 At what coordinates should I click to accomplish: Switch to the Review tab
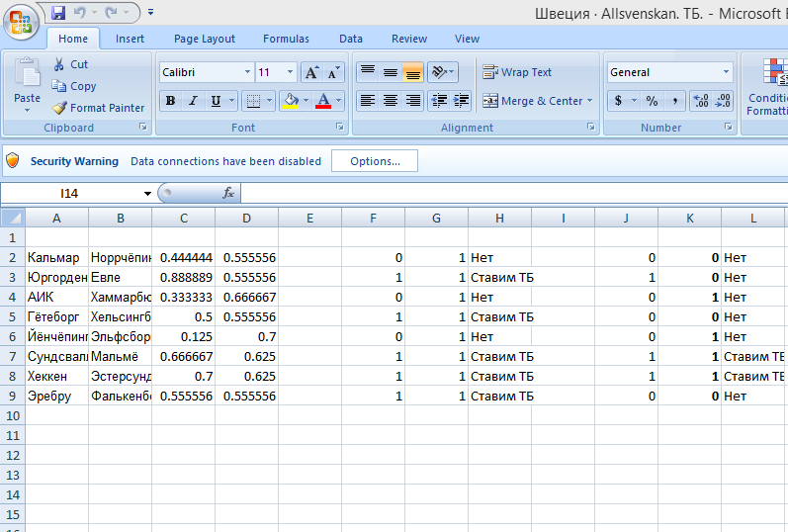pos(409,39)
